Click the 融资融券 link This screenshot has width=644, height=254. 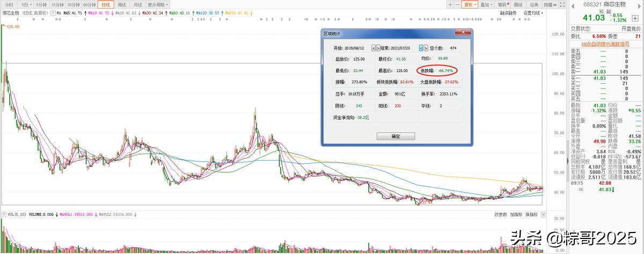click(508, 12)
